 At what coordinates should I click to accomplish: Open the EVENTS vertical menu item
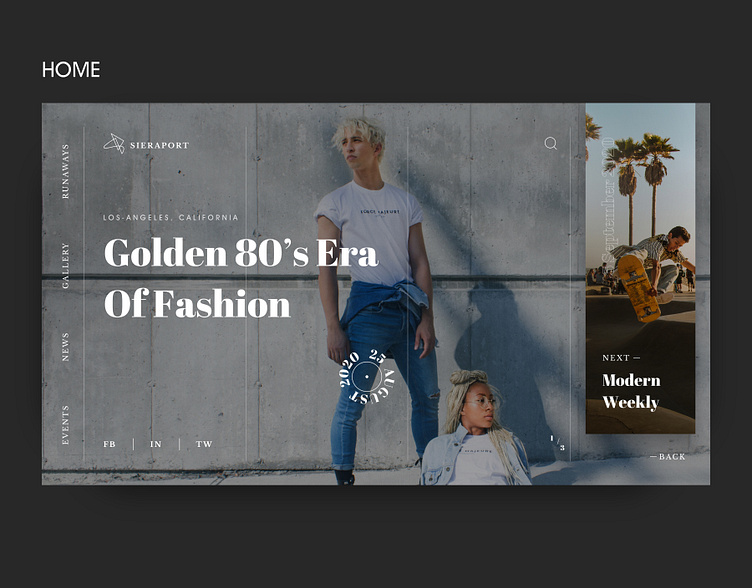66,425
